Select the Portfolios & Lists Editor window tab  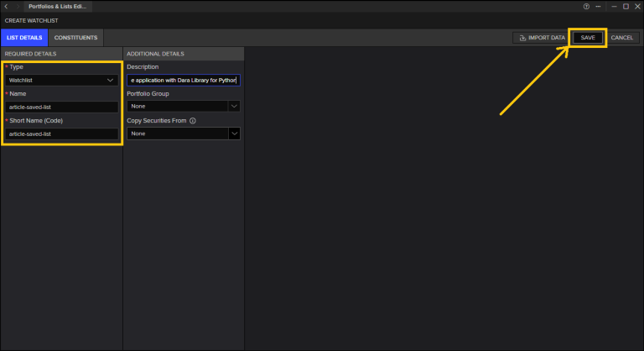58,7
